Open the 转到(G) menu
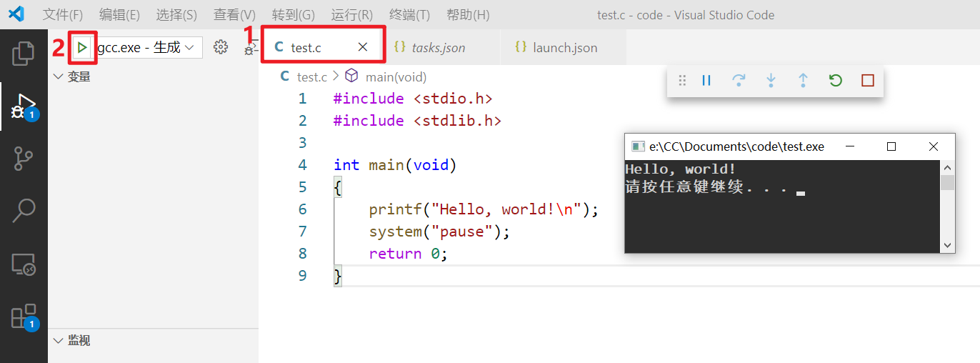980x363 pixels. [x=293, y=14]
